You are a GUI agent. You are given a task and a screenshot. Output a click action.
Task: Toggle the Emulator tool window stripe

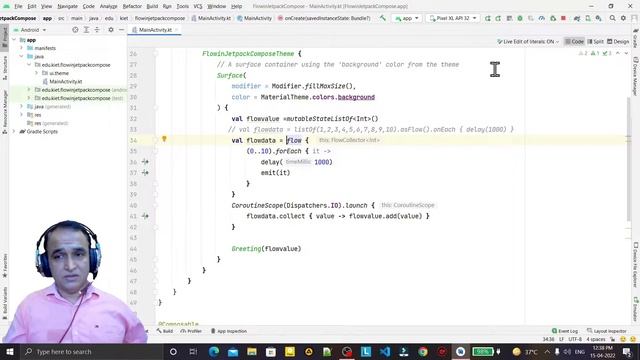click(x=636, y=309)
